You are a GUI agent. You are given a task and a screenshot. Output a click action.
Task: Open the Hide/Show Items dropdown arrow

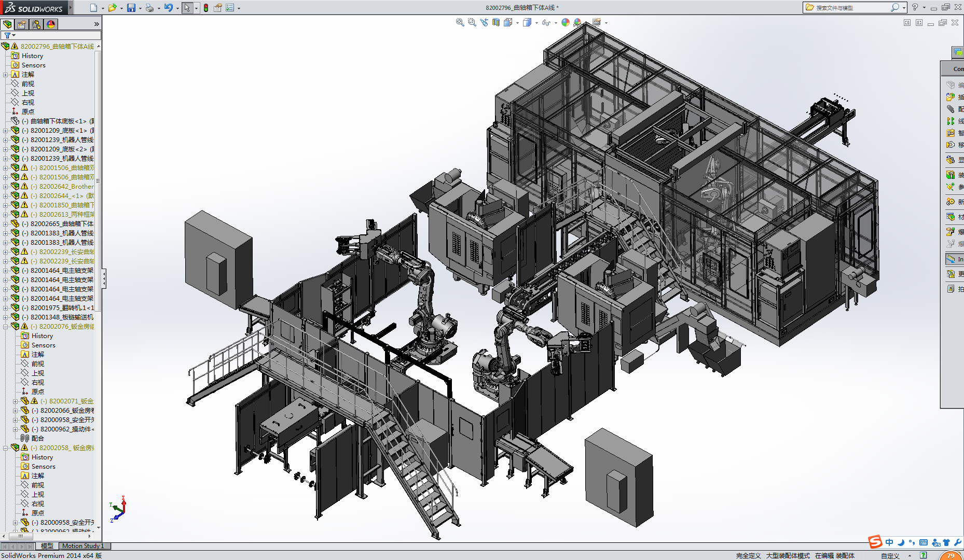coord(556,23)
